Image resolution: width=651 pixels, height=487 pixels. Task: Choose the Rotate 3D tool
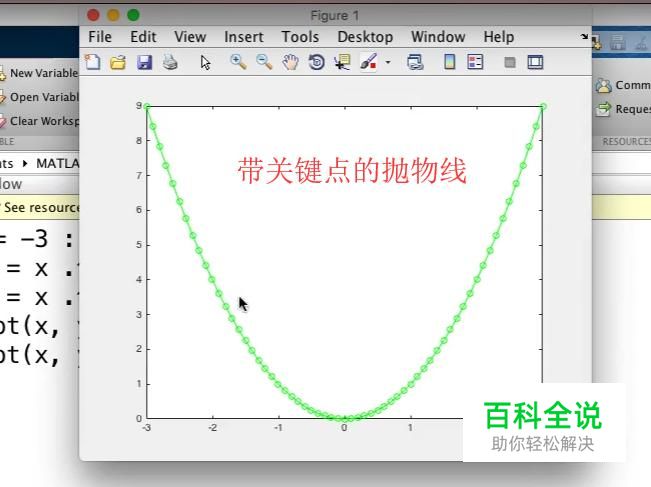point(316,62)
